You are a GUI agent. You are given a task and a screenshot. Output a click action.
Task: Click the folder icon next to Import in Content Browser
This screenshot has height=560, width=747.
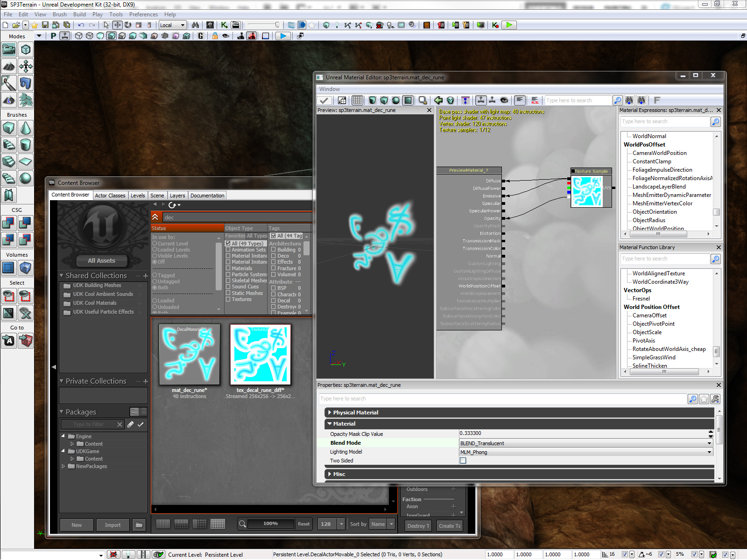coord(139,525)
